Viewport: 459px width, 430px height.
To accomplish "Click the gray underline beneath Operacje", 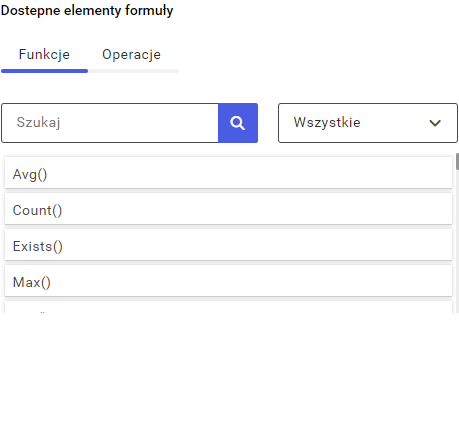I will [x=133, y=71].
